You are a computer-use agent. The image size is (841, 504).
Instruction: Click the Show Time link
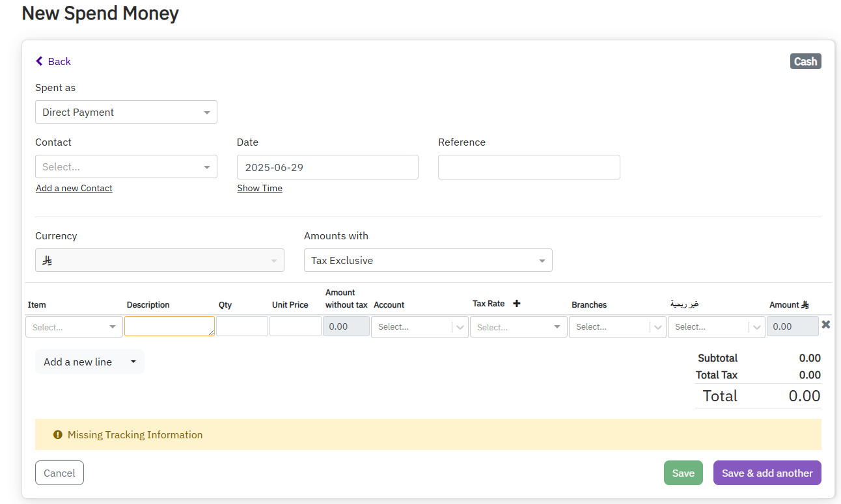[260, 188]
